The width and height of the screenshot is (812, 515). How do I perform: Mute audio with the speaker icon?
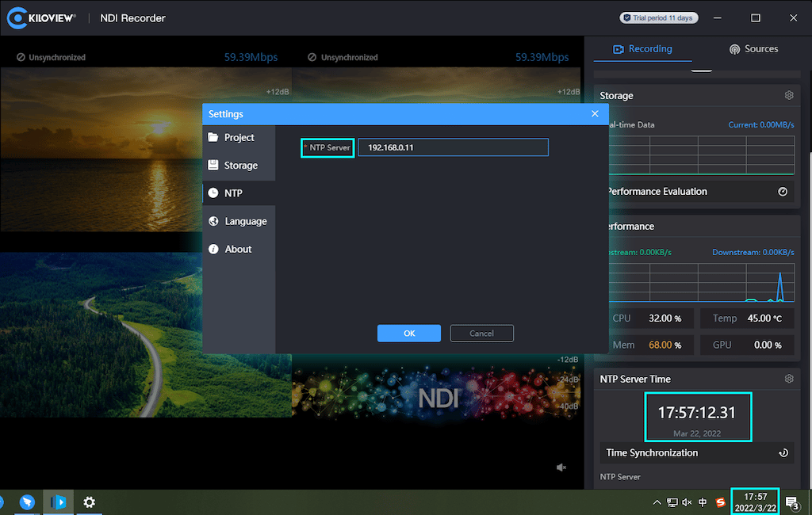(x=561, y=467)
